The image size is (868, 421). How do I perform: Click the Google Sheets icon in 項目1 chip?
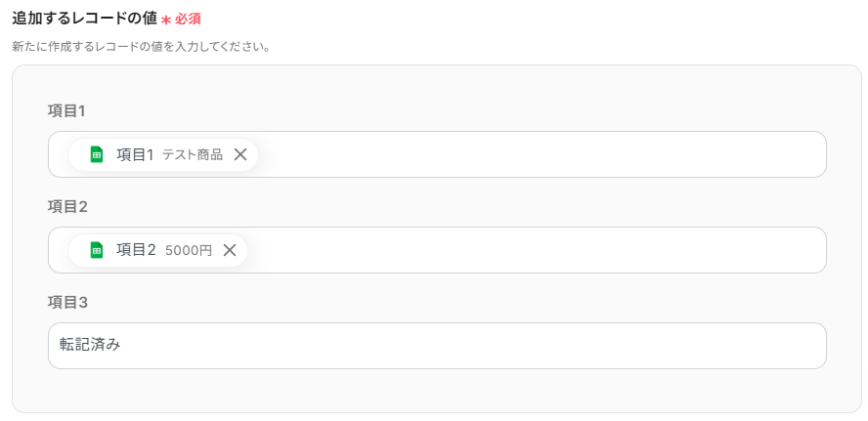pos(96,154)
